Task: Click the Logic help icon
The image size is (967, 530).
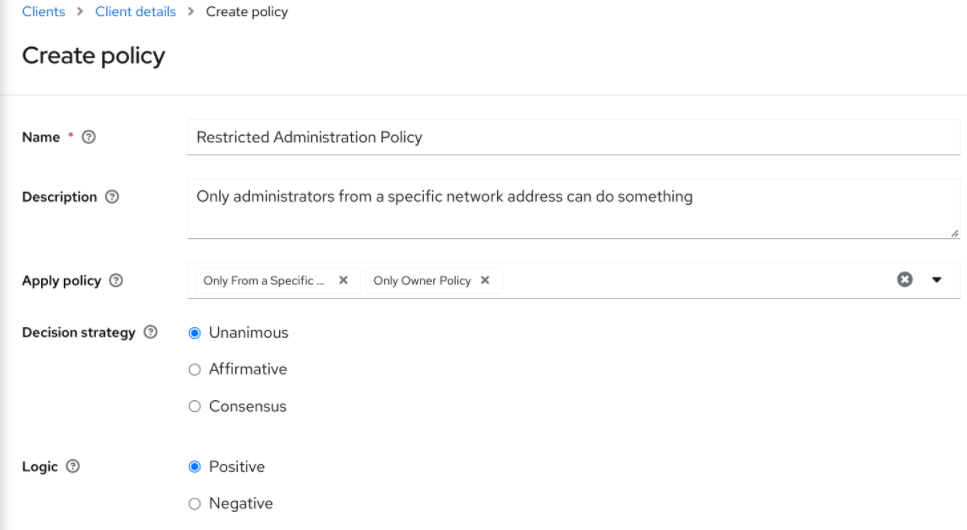Action: point(73,467)
